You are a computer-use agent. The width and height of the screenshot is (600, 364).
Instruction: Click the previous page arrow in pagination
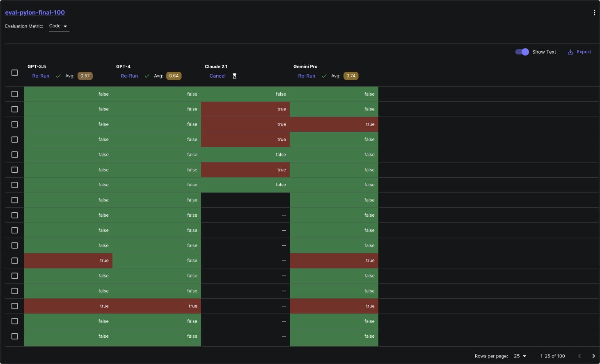(x=579, y=356)
